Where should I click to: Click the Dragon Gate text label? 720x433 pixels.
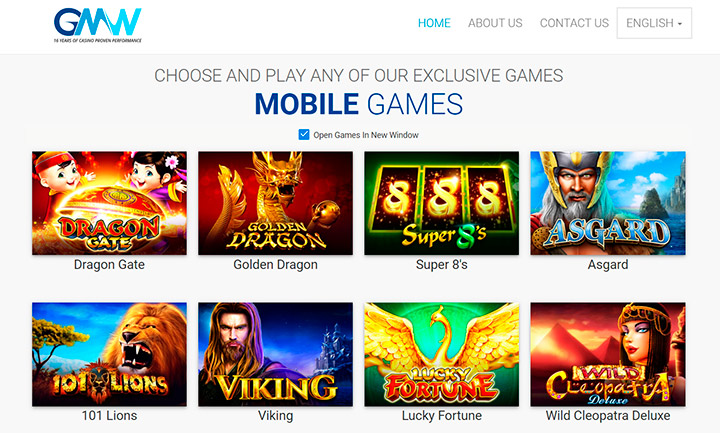(x=109, y=264)
